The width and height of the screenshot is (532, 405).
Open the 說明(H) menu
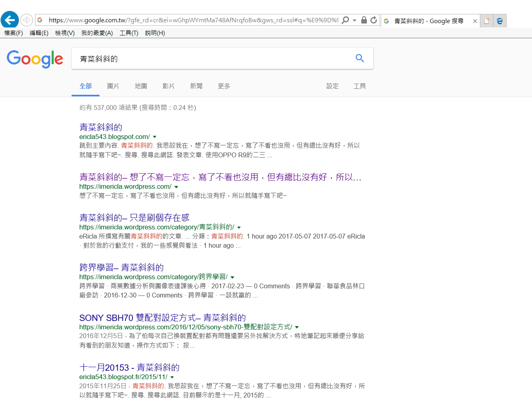coord(155,33)
